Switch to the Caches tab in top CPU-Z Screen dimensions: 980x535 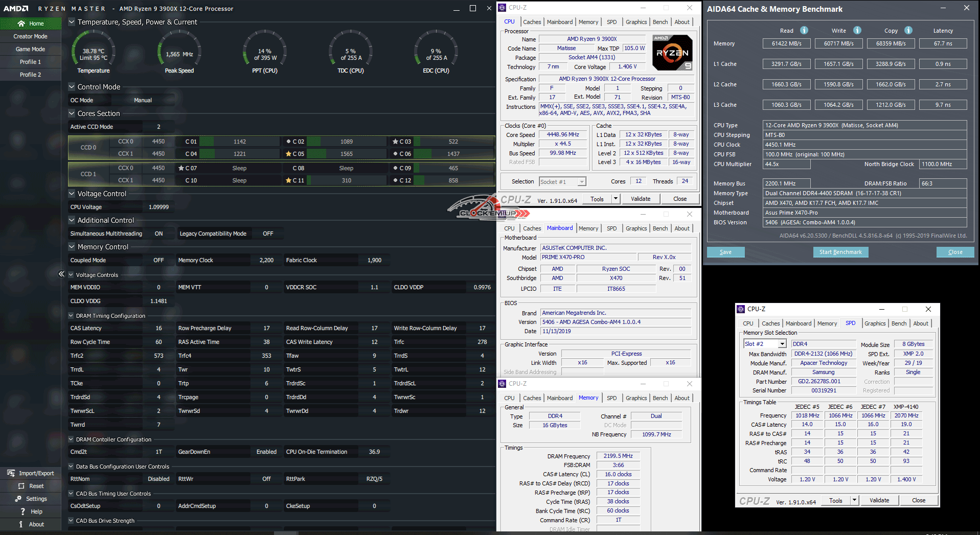[532, 22]
